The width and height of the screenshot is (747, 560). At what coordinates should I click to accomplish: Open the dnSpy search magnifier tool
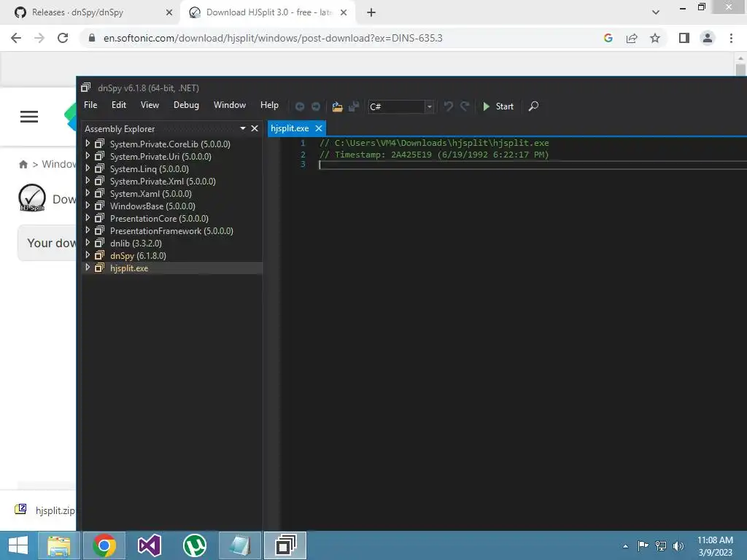[533, 106]
